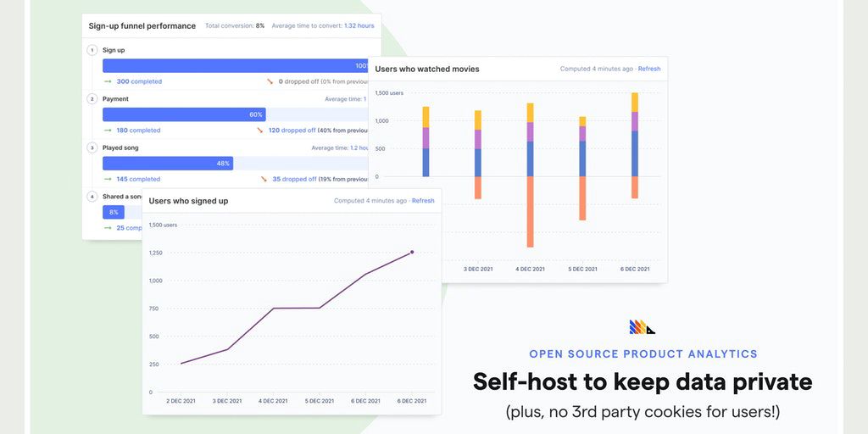Screen dimensions: 868x434
Task: Click the red drop-off arrow beside 35 dropped off
Action: 264,180
